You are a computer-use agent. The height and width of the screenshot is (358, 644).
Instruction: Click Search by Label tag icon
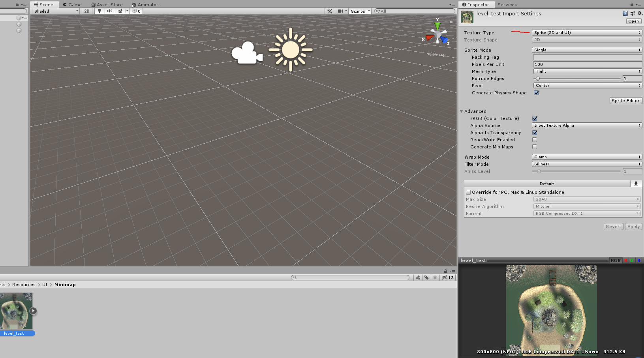tap(426, 277)
